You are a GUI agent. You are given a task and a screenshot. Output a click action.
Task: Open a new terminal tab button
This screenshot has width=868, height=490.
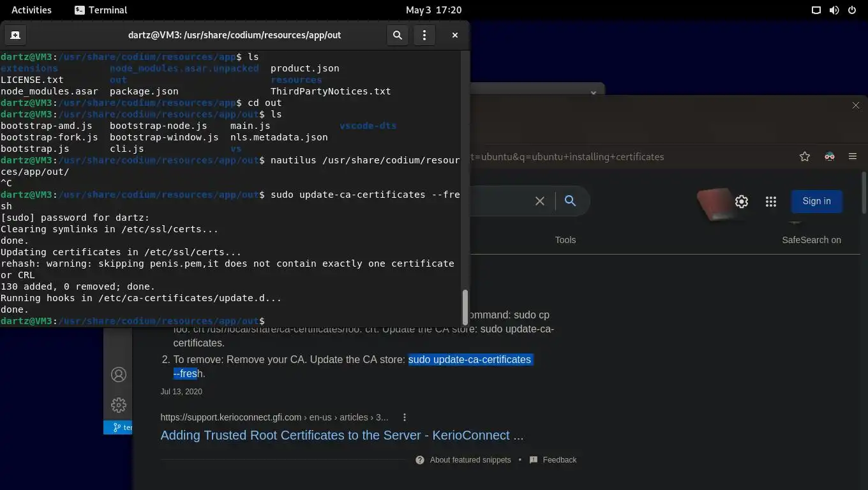(15, 35)
